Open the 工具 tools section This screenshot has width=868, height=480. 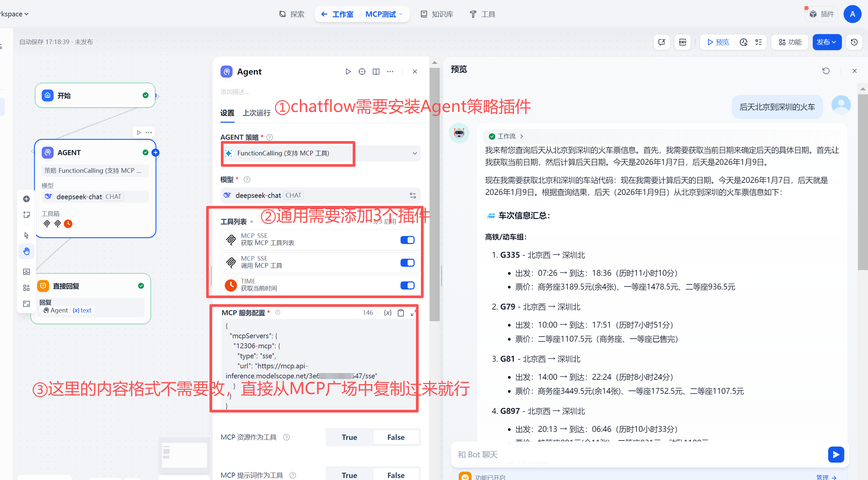[x=482, y=14]
